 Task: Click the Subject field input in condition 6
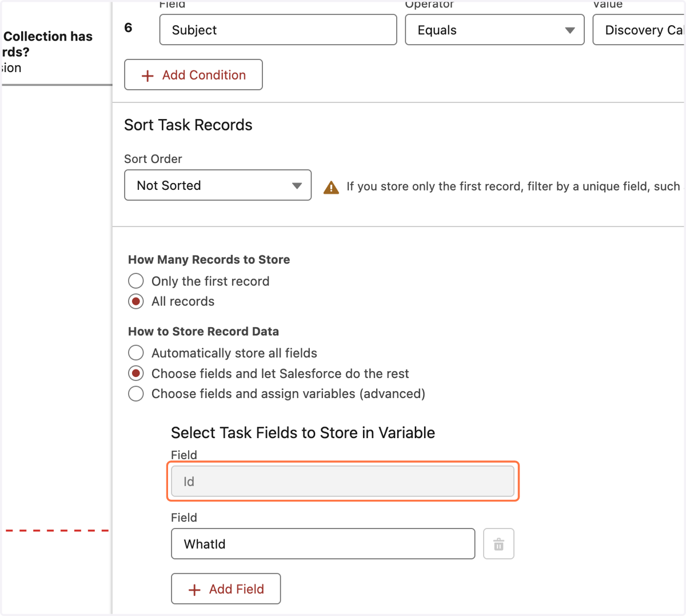tap(278, 30)
